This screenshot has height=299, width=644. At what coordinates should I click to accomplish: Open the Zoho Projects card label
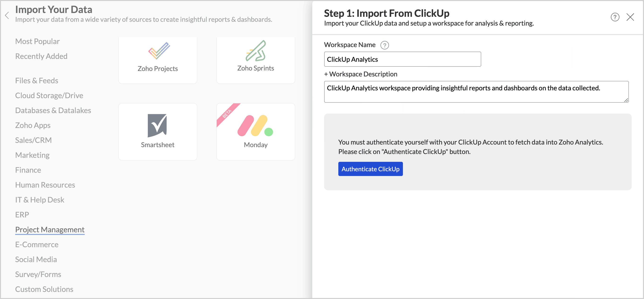pos(158,69)
